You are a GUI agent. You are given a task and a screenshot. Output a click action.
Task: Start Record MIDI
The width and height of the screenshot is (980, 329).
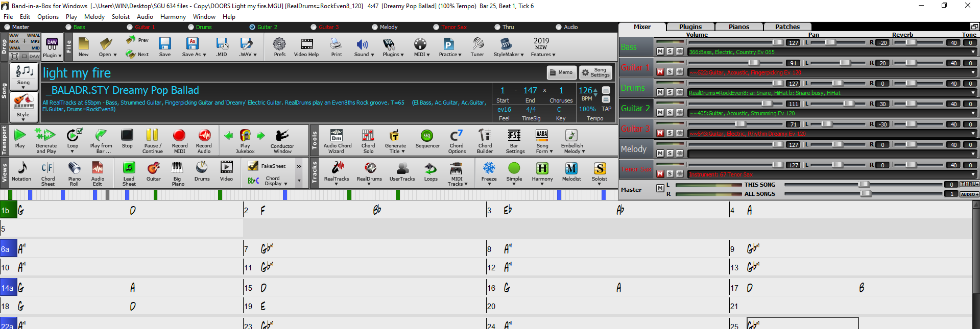tap(179, 140)
